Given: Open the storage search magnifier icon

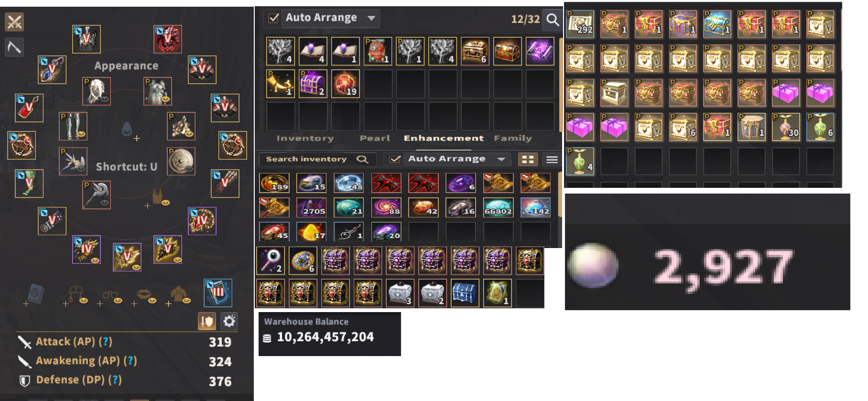Looking at the screenshot, I should [x=553, y=20].
